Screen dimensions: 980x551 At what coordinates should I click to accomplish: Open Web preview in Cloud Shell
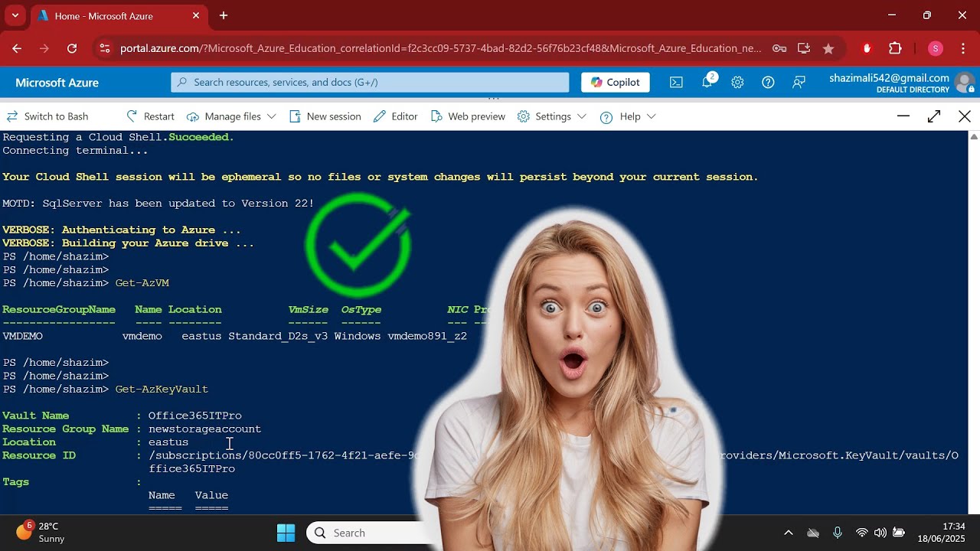tap(468, 116)
